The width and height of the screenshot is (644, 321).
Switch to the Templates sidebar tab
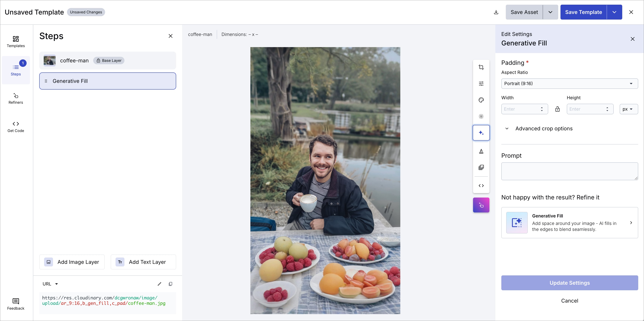tap(16, 42)
